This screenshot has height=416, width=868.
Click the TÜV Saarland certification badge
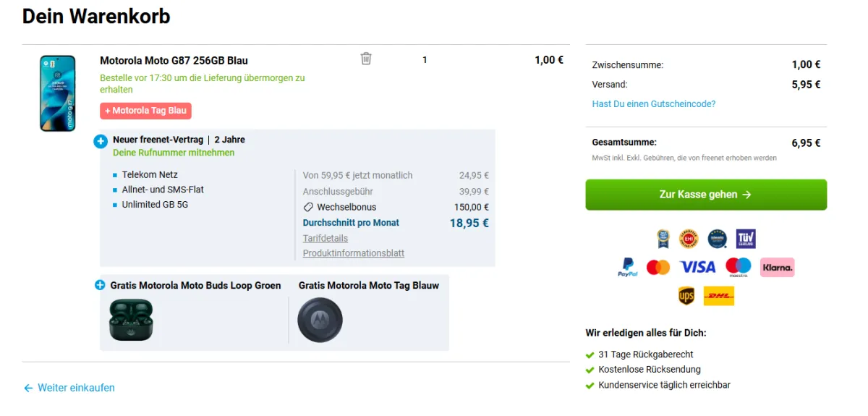746,238
